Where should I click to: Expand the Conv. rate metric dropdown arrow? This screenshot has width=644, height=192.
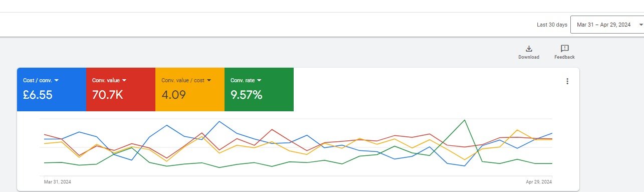point(259,80)
